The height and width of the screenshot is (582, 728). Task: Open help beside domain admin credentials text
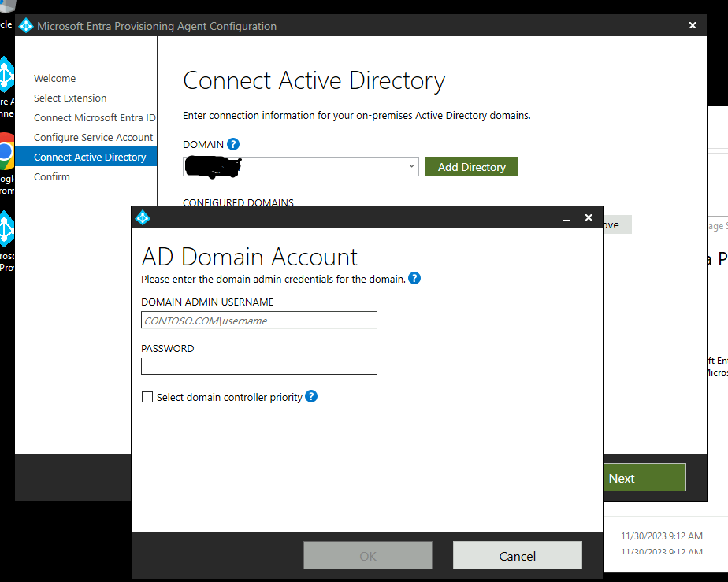pyautogui.click(x=414, y=278)
